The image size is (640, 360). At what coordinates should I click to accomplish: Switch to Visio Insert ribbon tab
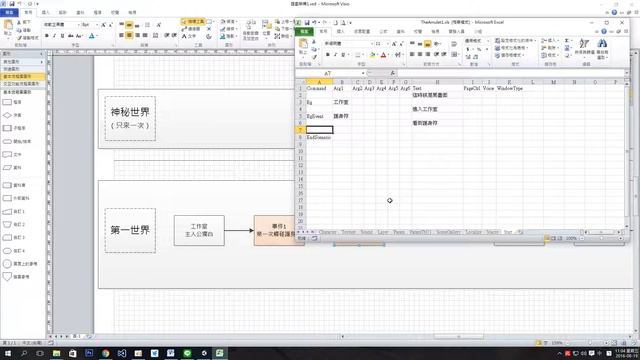click(45, 13)
